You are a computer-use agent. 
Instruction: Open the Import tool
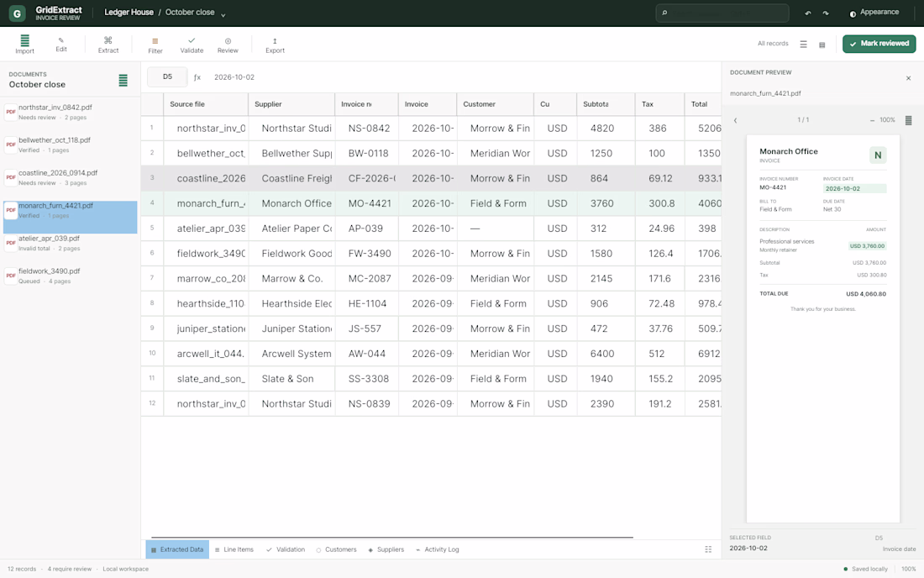coord(24,45)
